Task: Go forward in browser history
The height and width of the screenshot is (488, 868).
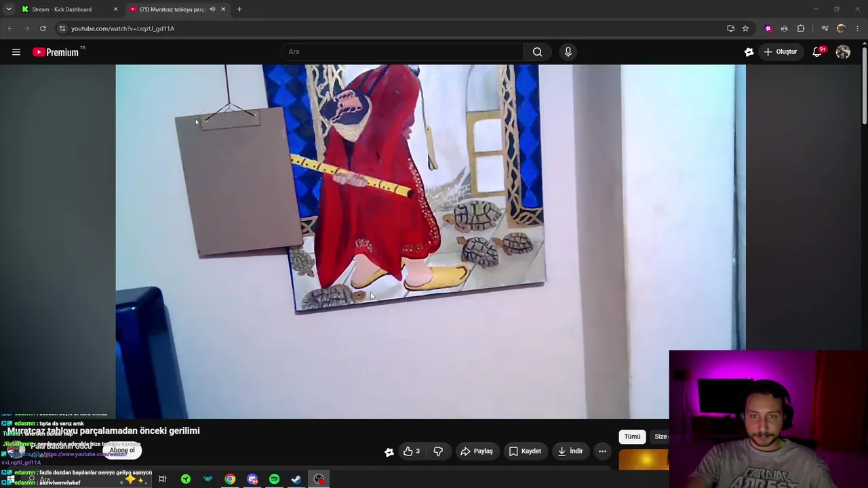Action: point(26,28)
